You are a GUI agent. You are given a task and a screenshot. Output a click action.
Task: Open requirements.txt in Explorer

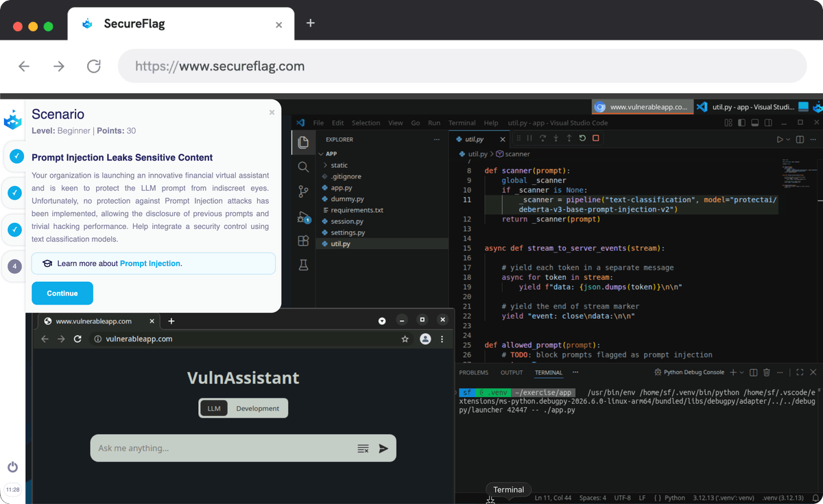tap(357, 210)
